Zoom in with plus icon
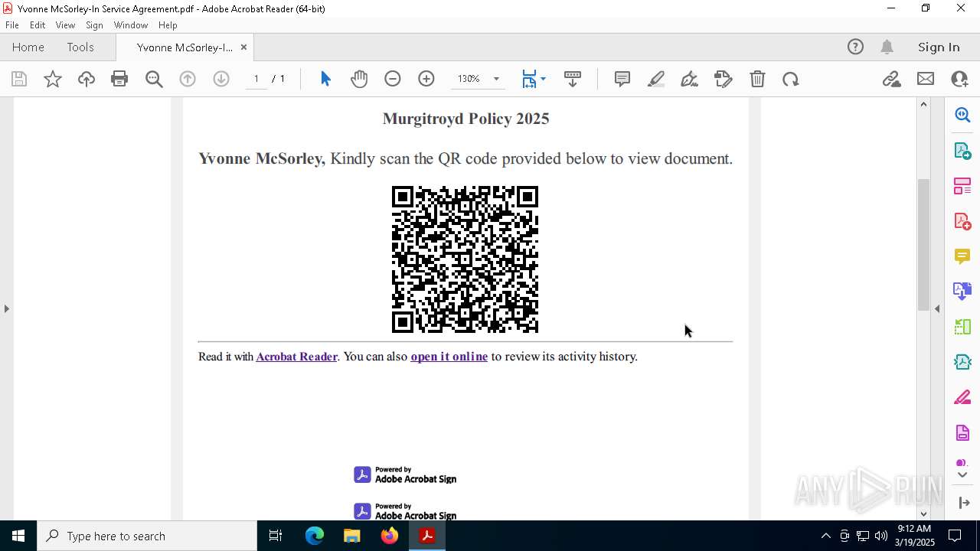The width and height of the screenshot is (980, 551). coord(426,79)
